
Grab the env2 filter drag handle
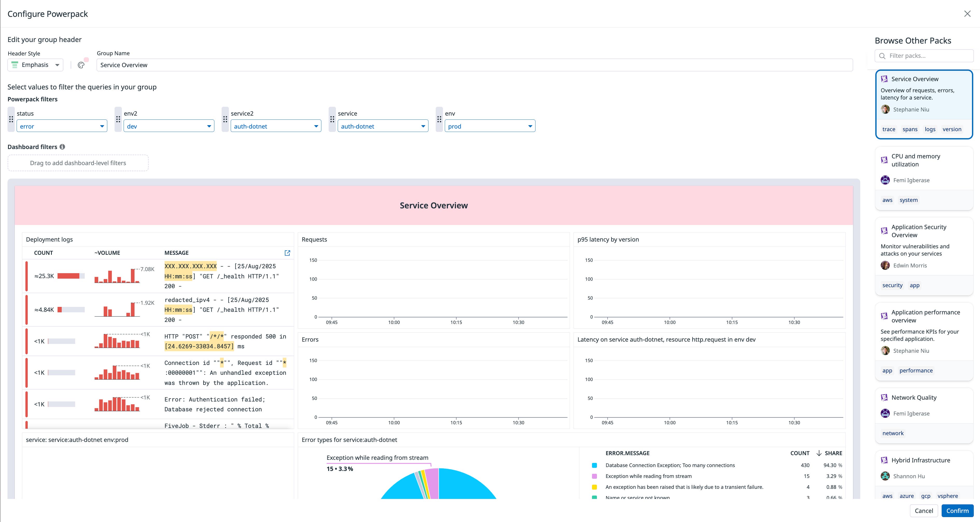click(x=118, y=119)
